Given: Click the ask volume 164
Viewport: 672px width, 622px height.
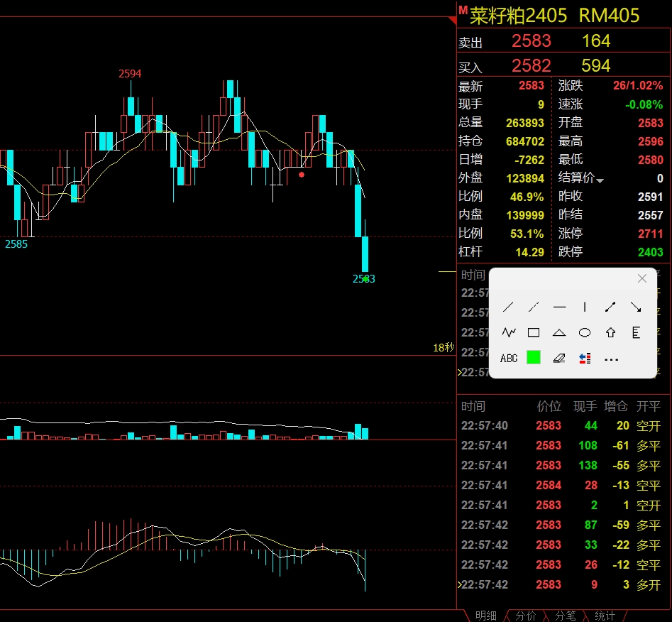Looking at the screenshot, I should tap(596, 41).
